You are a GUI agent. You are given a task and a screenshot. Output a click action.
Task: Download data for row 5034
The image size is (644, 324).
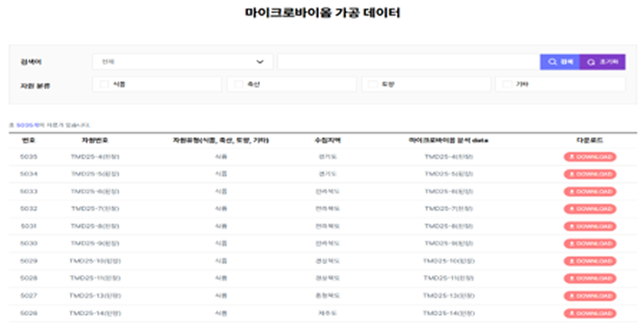click(590, 174)
